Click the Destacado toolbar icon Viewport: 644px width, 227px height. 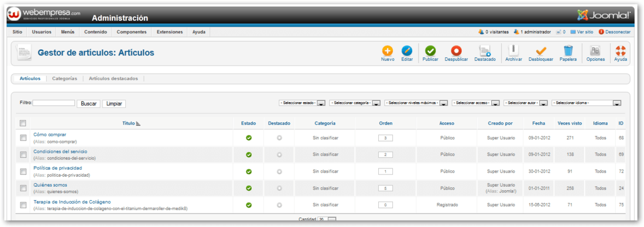(485, 50)
